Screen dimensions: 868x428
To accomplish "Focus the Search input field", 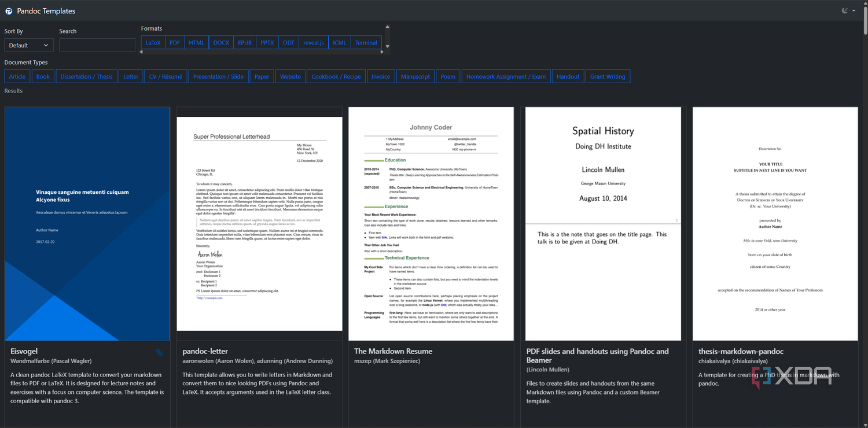I will [x=97, y=45].
